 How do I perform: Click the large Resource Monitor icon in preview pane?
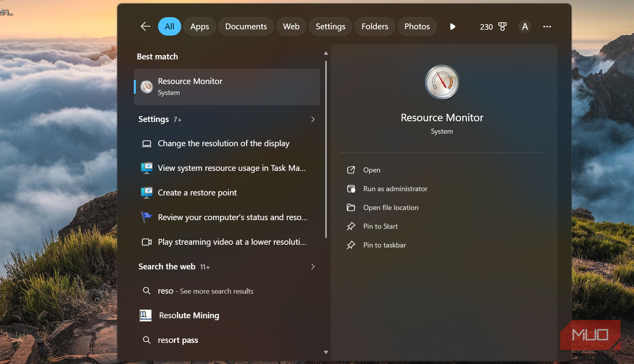(x=442, y=82)
